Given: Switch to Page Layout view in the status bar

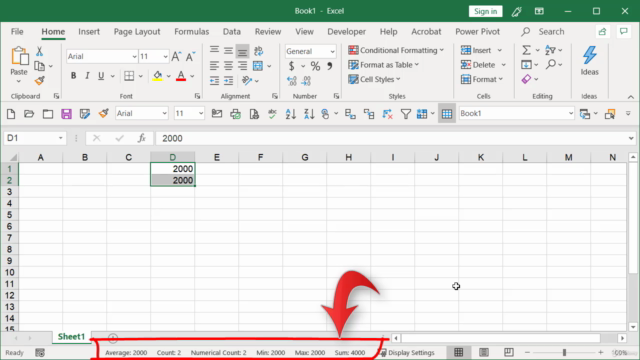Looking at the screenshot, I should pyautogui.click(x=484, y=352).
